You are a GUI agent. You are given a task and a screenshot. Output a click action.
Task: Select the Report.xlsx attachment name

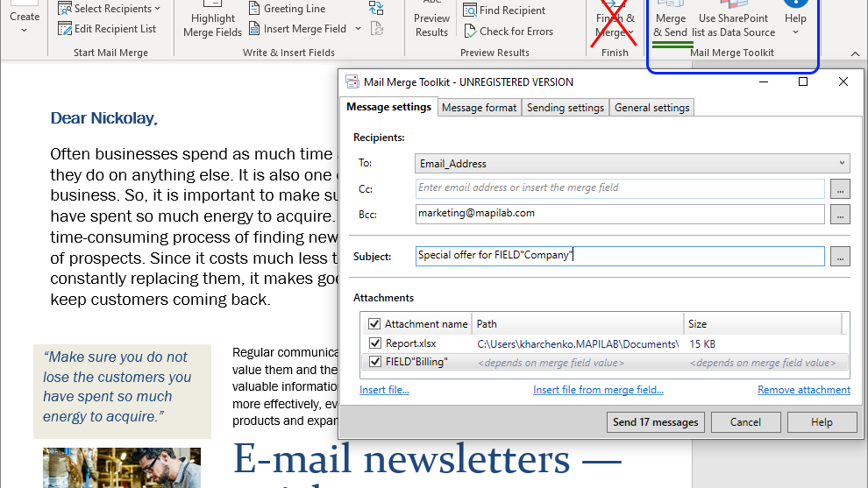point(410,343)
